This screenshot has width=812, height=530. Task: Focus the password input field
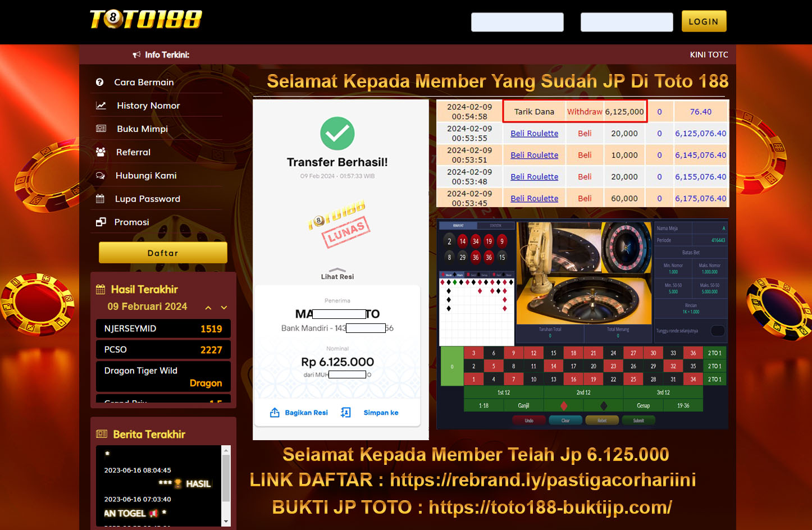point(627,22)
